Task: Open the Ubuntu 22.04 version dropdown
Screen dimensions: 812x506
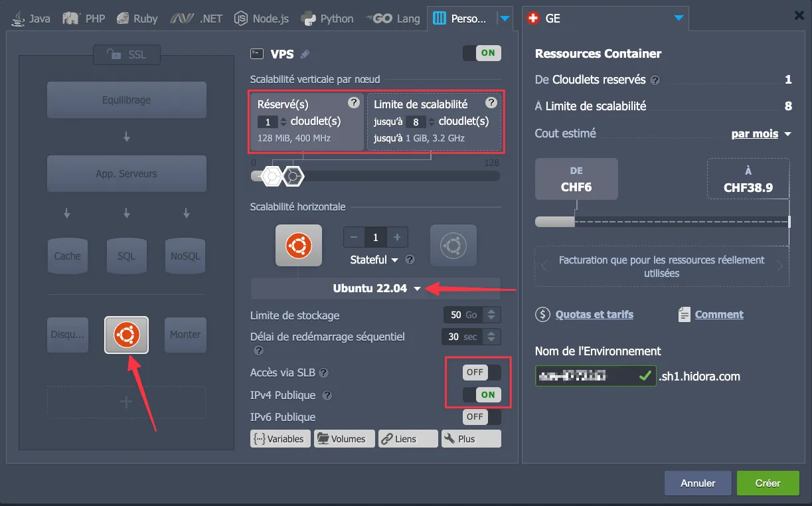Action: 376,289
